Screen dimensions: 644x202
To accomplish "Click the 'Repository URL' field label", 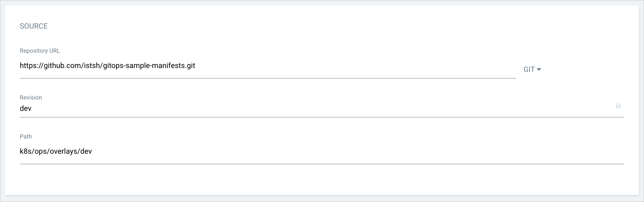I will 40,51.
